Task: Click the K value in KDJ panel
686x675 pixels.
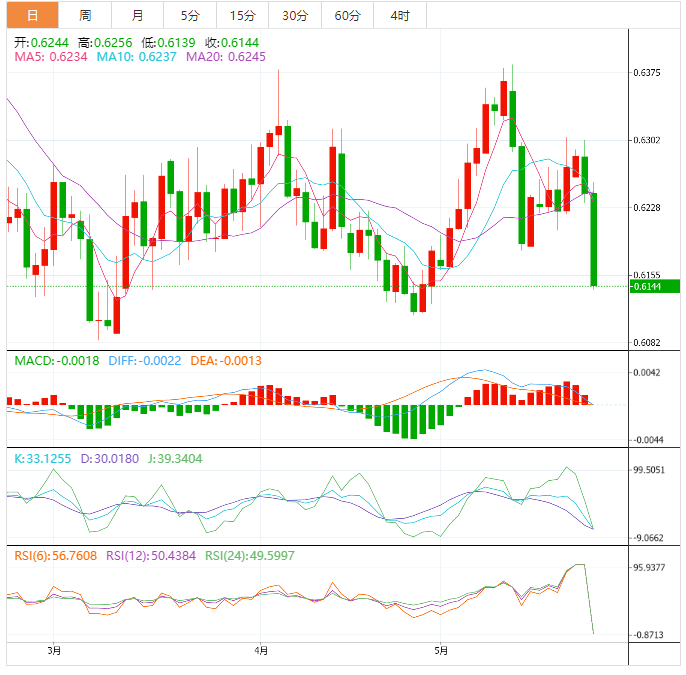Action: (43, 458)
